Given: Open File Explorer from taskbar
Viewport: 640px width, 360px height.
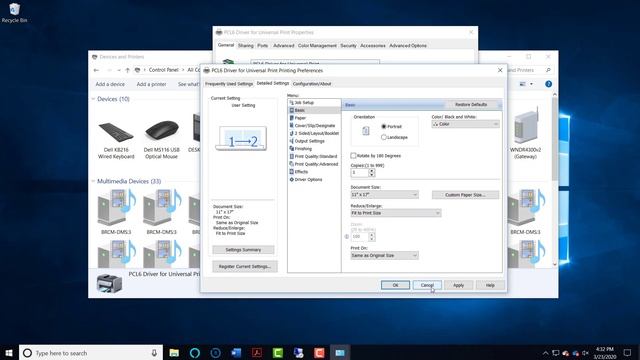Looking at the screenshot, I should click(174, 353).
